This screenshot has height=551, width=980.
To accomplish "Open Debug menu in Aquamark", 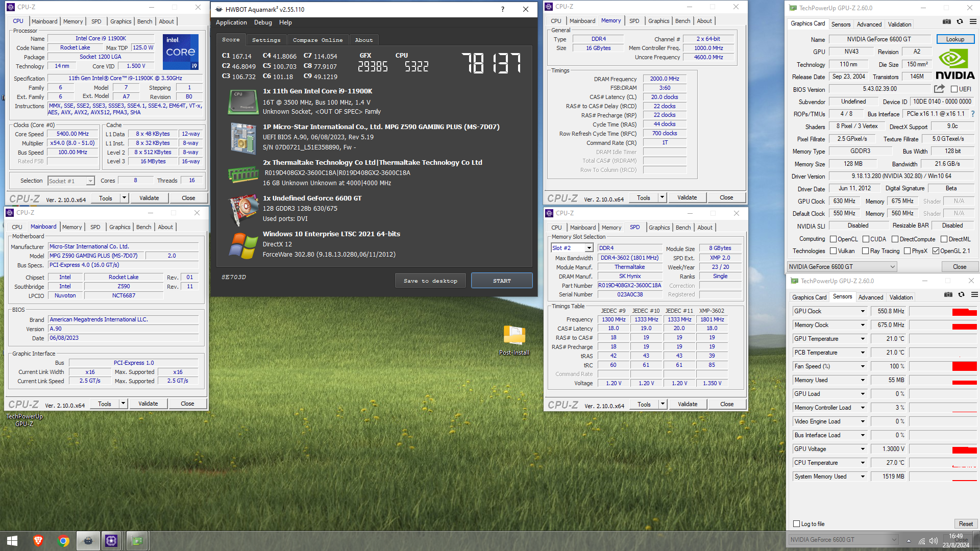I will 263,22.
